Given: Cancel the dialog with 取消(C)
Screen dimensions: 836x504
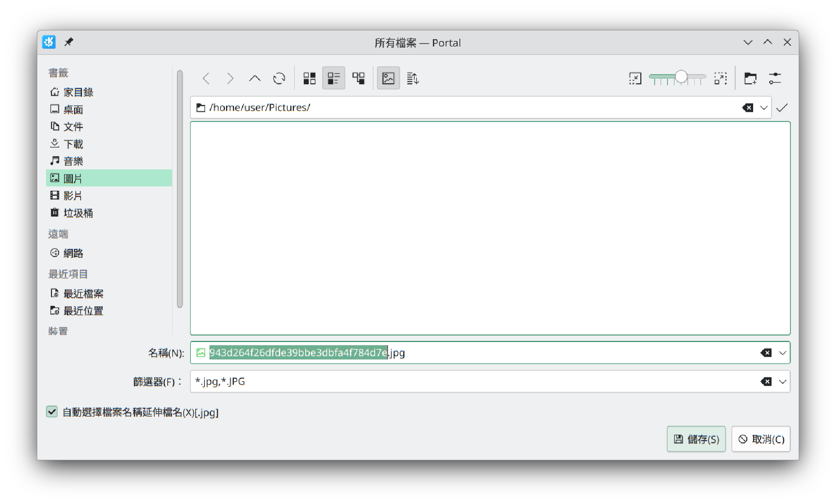Looking at the screenshot, I should point(761,439).
